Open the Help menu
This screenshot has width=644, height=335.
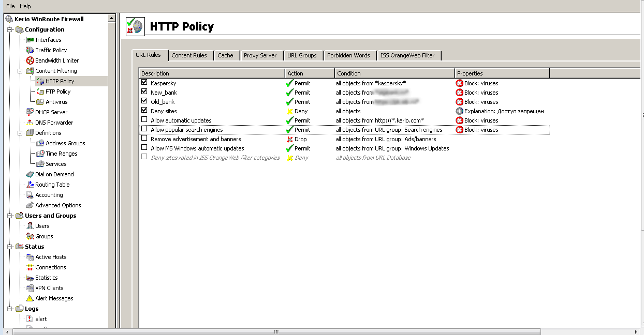click(25, 6)
